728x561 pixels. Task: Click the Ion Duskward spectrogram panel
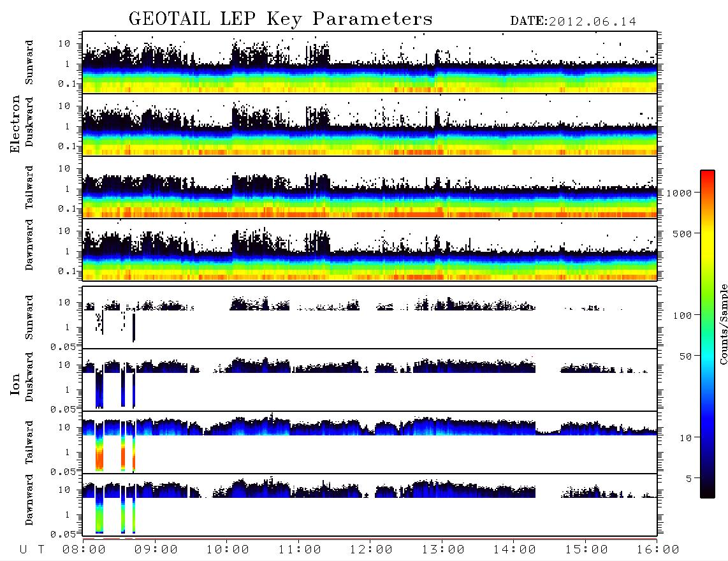click(370, 379)
